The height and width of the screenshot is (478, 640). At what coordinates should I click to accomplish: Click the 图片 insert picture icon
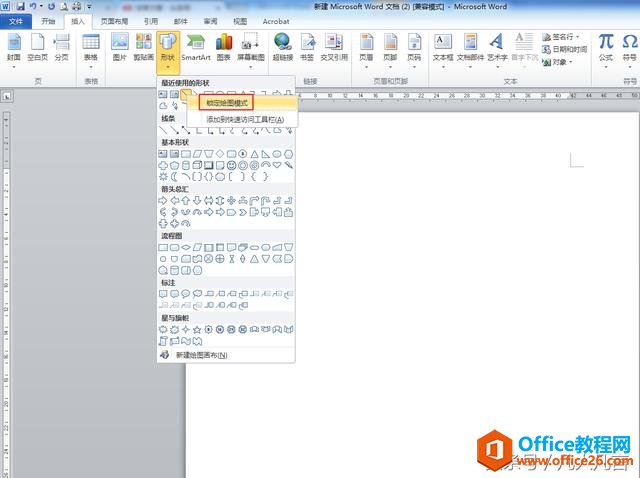pos(120,48)
